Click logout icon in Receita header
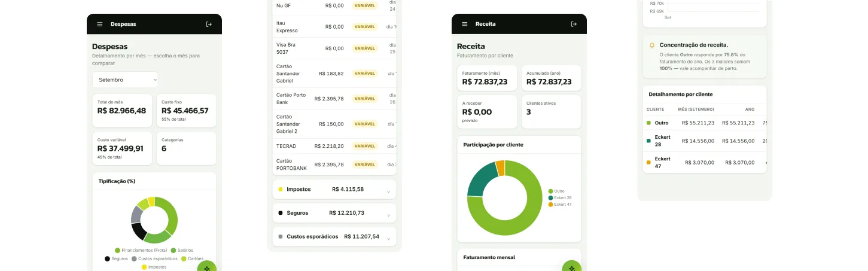The image size is (868, 271). 574,24
